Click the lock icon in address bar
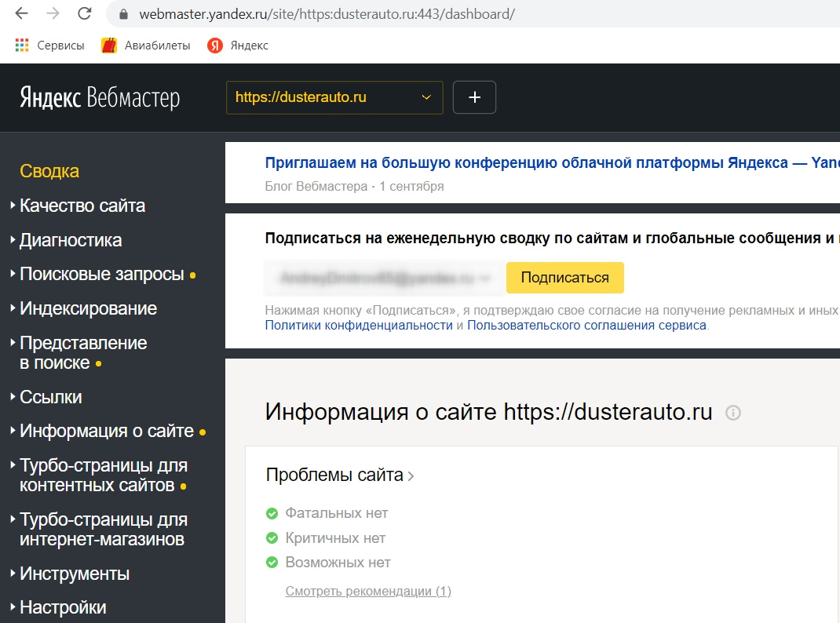 click(x=123, y=14)
